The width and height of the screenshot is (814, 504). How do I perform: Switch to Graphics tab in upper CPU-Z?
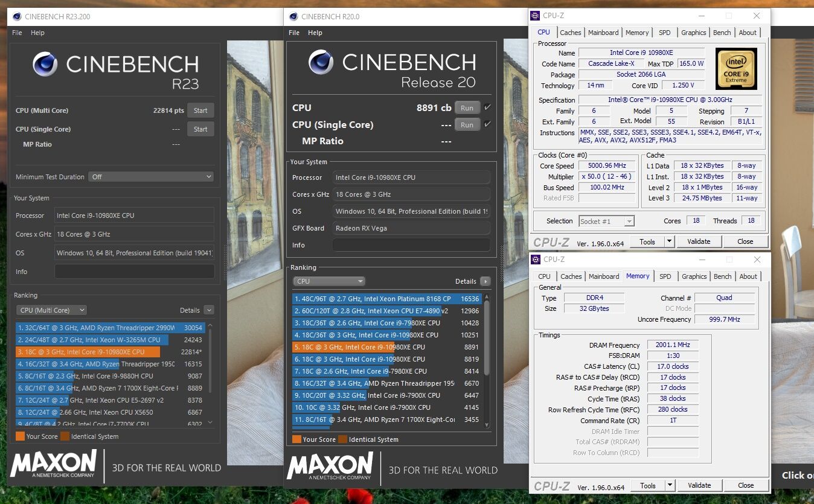693,33
